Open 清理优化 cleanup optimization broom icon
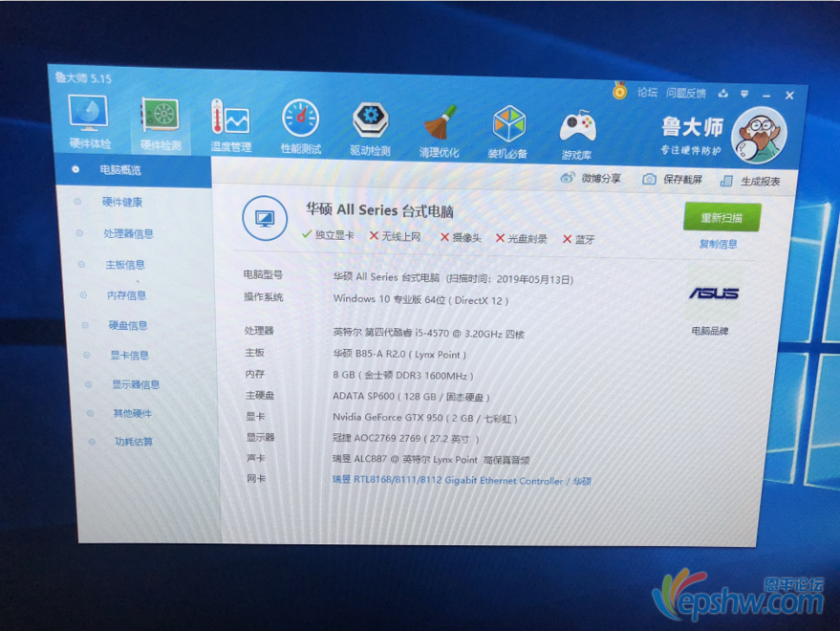 [x=440, y=131]
